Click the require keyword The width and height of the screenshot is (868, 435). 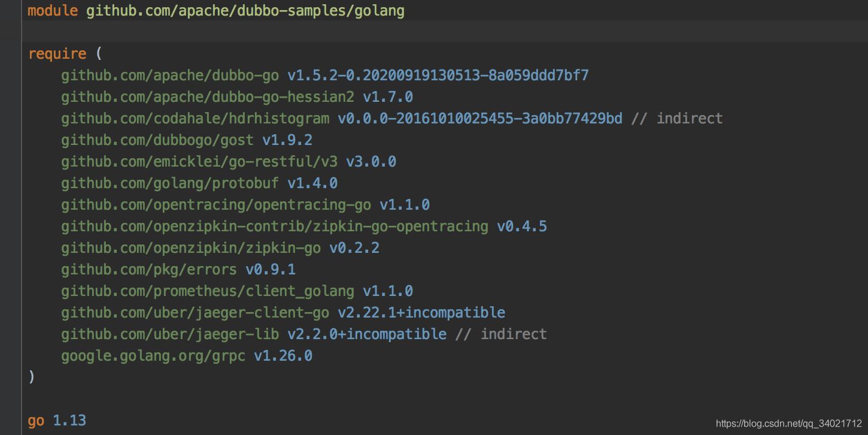click(x=57, y=54)
